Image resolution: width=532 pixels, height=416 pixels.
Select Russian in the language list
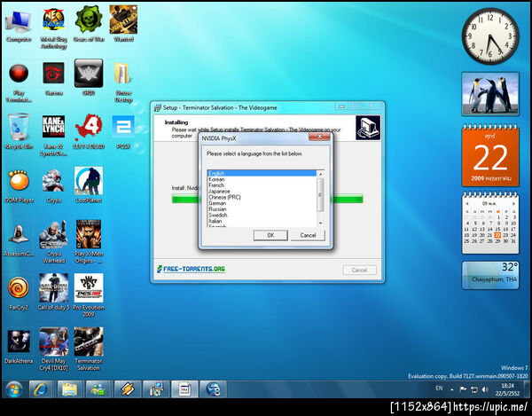pyautogui.click(x=262, y=209)
